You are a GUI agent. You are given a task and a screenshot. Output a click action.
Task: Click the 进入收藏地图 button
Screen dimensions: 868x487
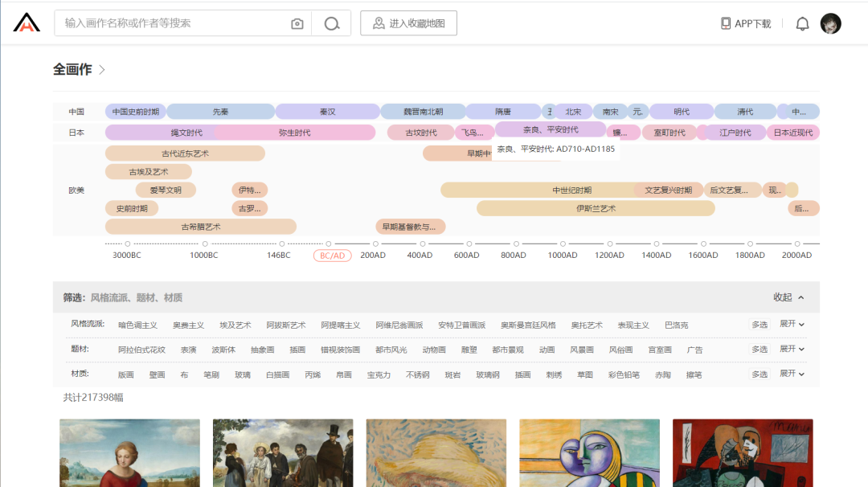[408, 23]
